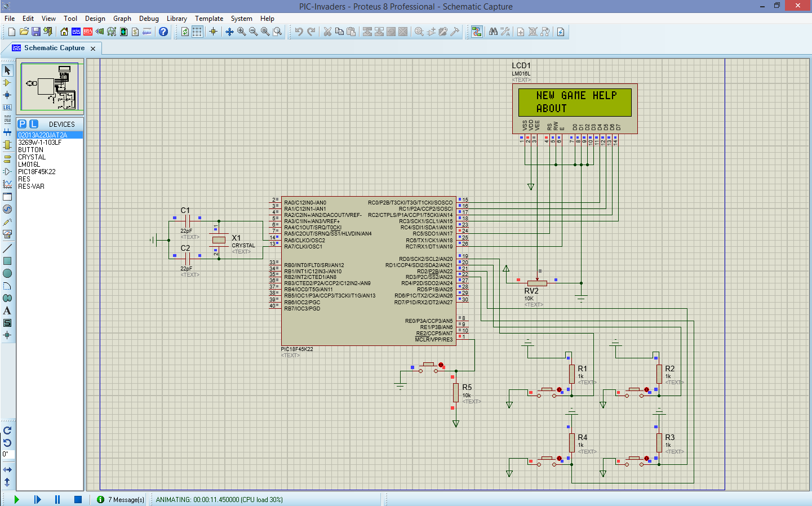Click the L library manage button
The width and height of the screenshot is (812, 506).
[x=34, y=124]
